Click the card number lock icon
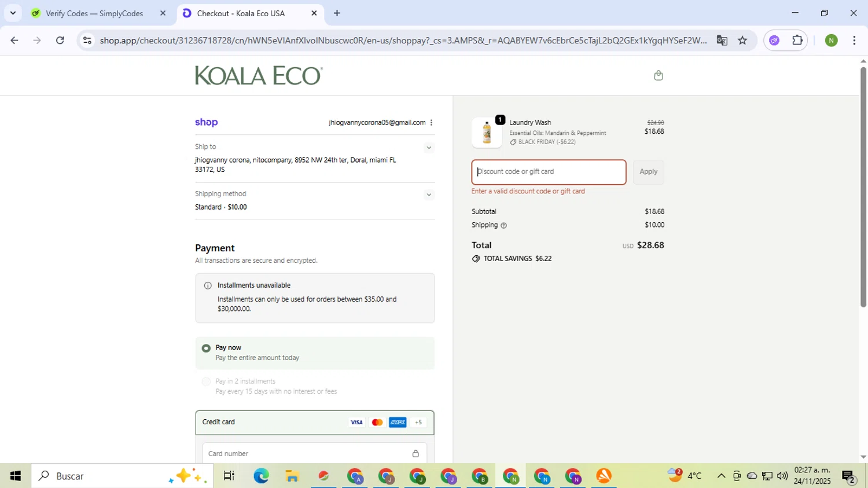The width and height of the screenshot is (868, 488). point(415,453)
